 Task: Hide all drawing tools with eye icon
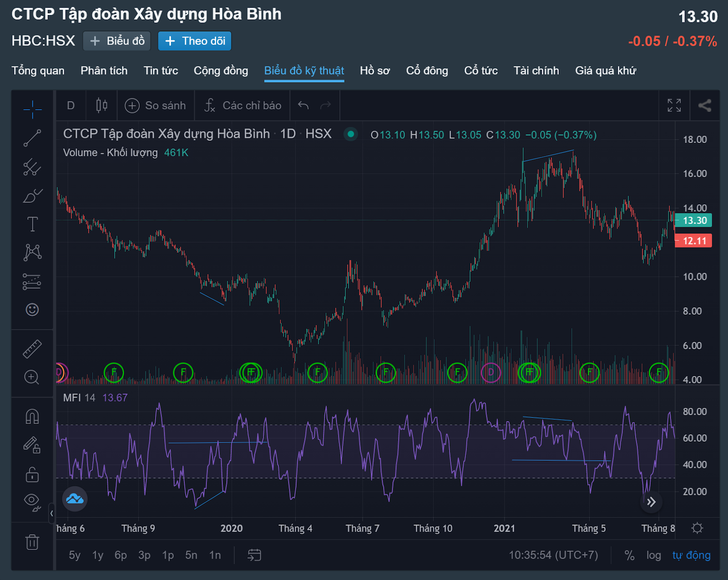32,502
